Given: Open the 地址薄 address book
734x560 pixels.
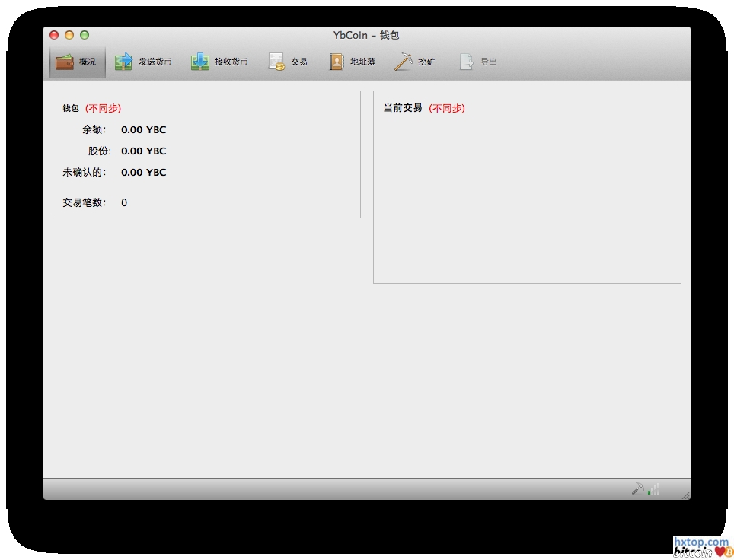Looking at the screenshot, I should click(352, 62).
